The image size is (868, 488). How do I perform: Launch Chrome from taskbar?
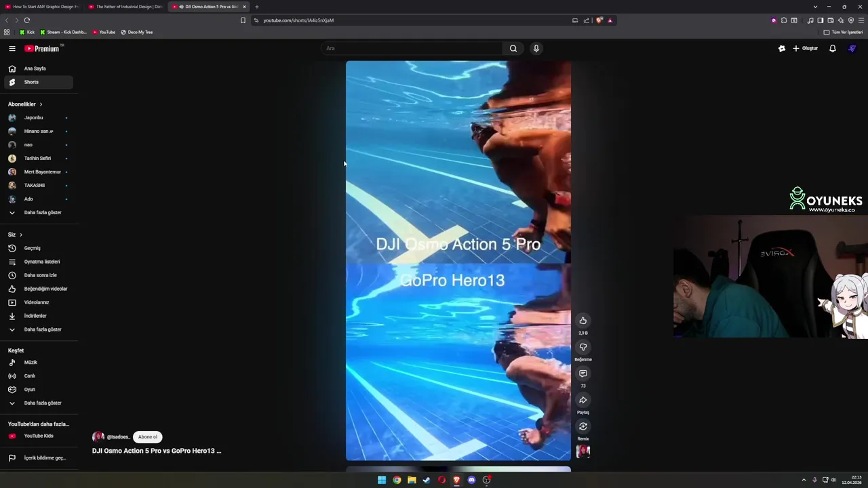[397, 480]
